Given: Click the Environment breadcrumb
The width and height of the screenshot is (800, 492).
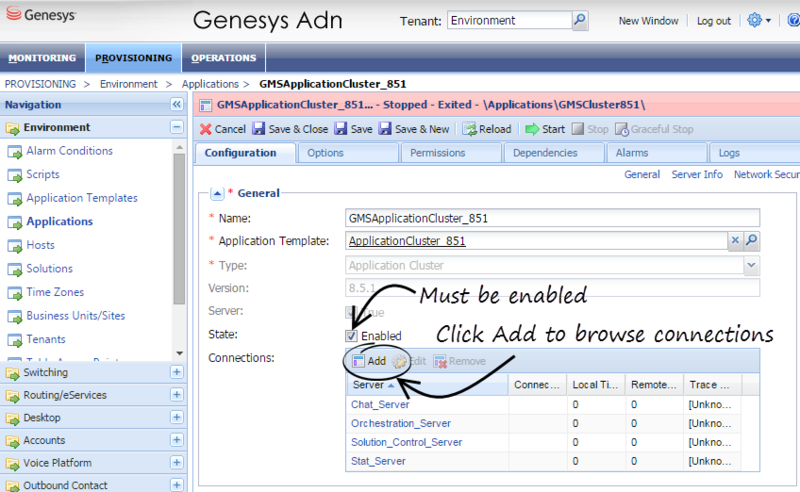Looking at the screenshot, I should [x=129, y=84].
